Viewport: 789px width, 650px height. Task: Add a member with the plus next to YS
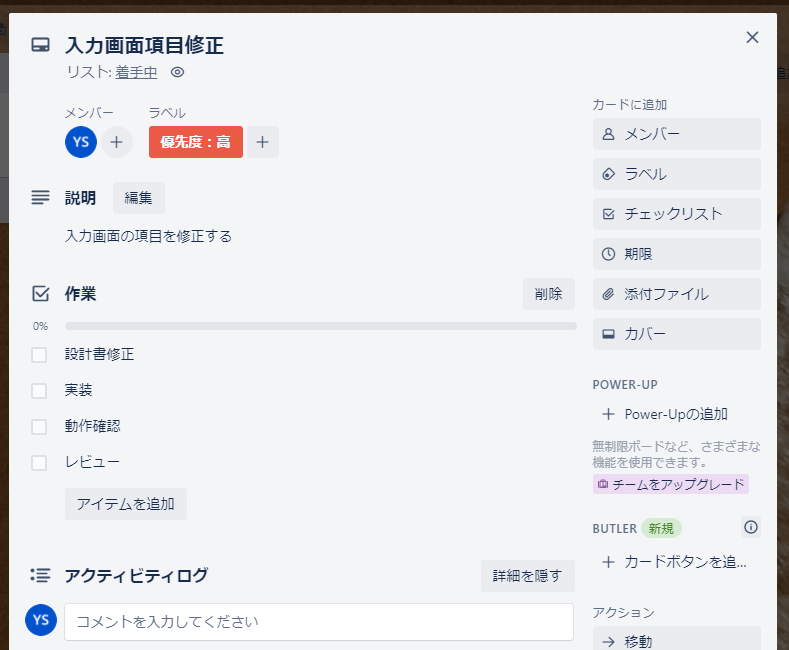(117, 142)
